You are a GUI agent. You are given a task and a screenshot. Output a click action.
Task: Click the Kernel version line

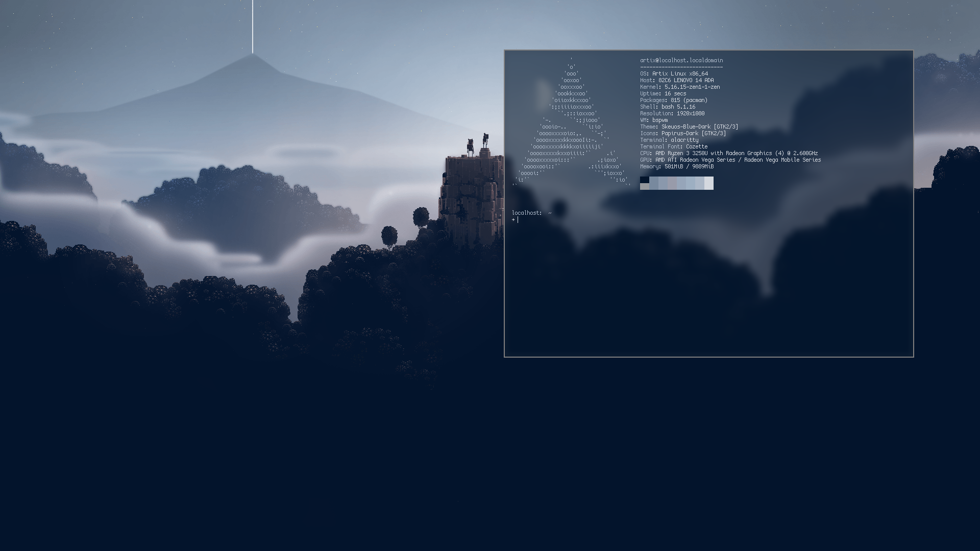(680, 87)
